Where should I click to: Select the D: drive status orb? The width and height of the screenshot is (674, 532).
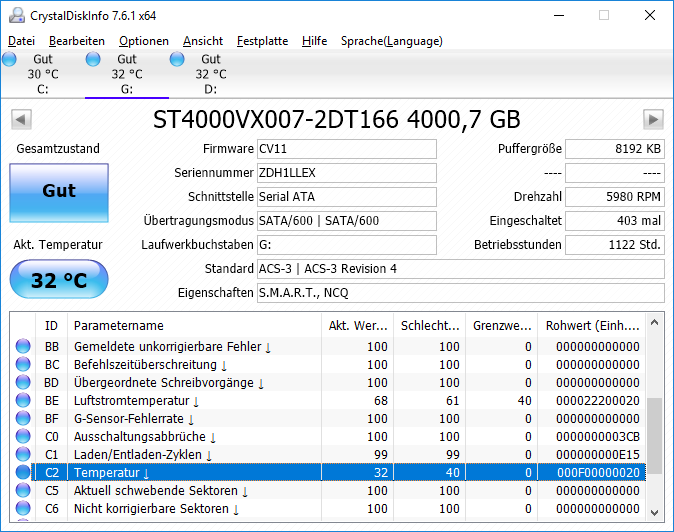pos(177,59)
